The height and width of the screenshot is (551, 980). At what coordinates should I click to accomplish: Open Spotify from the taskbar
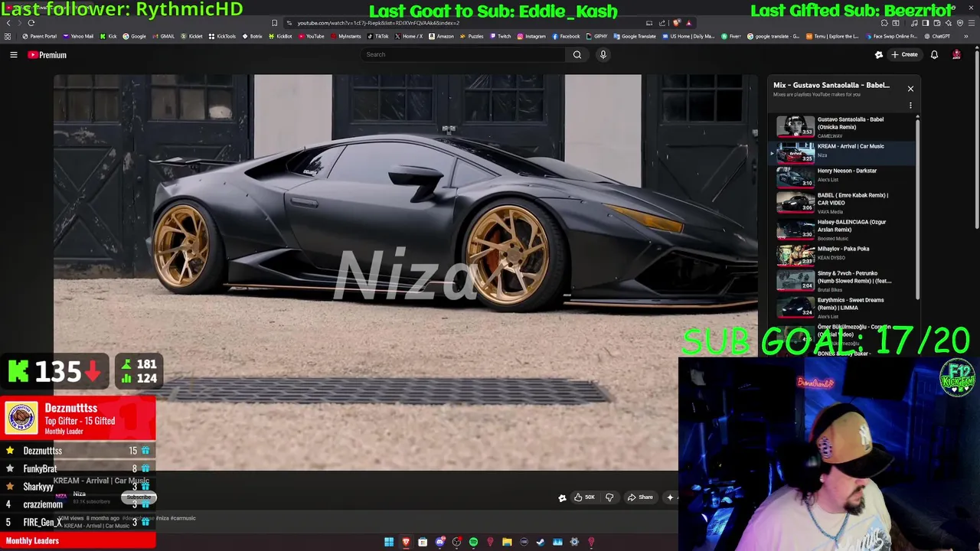click(x=473, y=542)
